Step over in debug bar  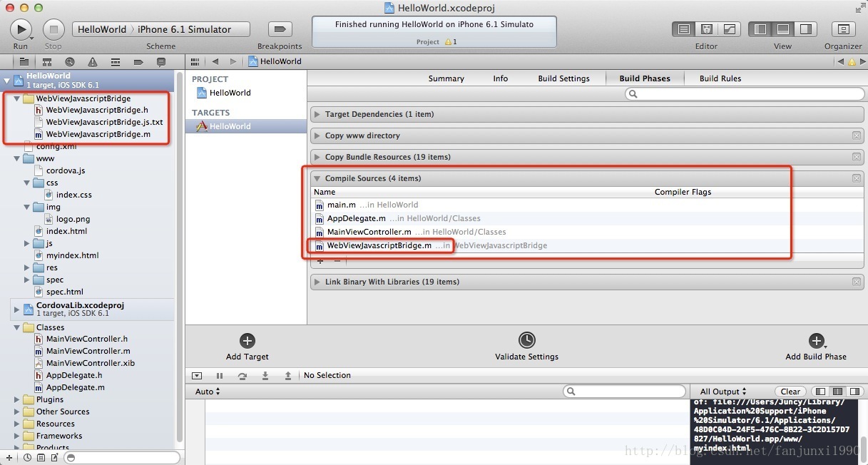click(x=242, y=376)
